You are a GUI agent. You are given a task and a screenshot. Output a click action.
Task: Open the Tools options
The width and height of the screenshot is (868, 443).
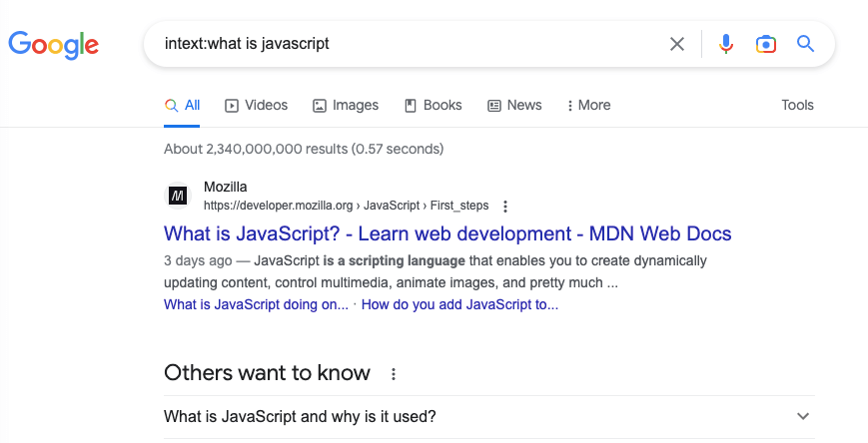tap(797, 105)
